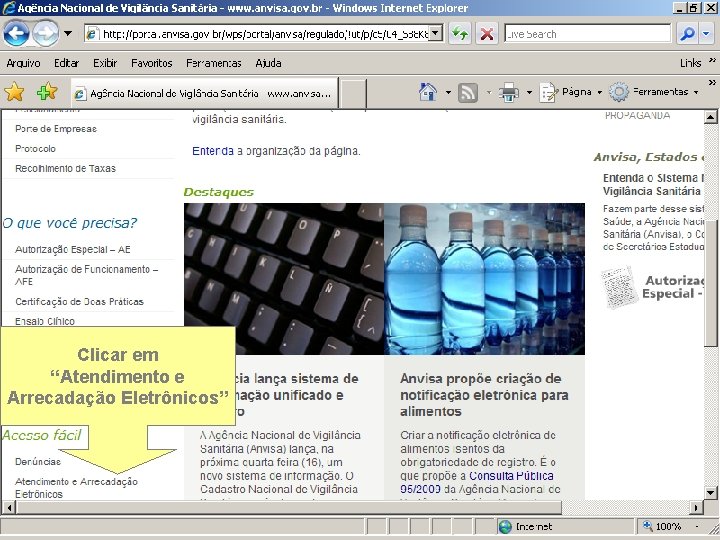Open the Editar menu
The width and height of the screenshot is (720, 540).
pos(67,63)
